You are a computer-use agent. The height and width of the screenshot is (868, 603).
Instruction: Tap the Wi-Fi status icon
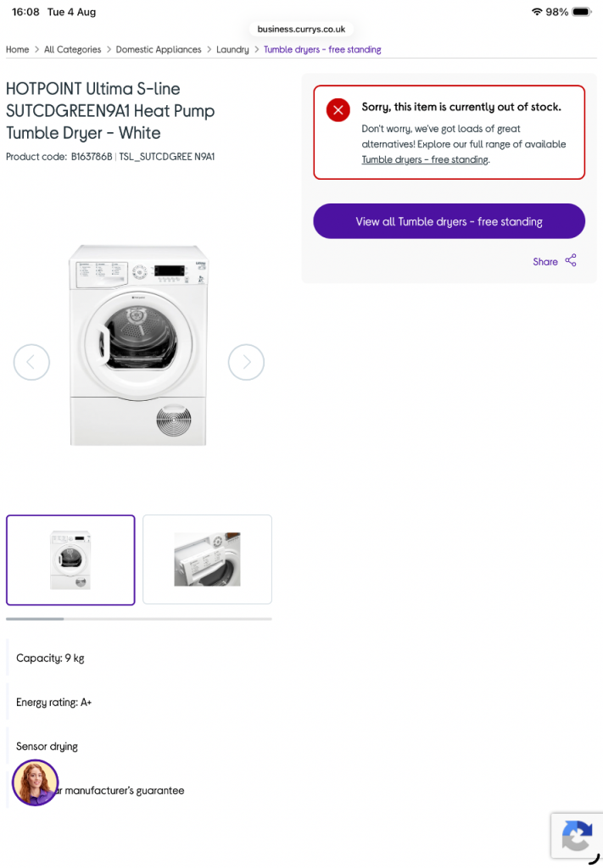tap(537, 12)
